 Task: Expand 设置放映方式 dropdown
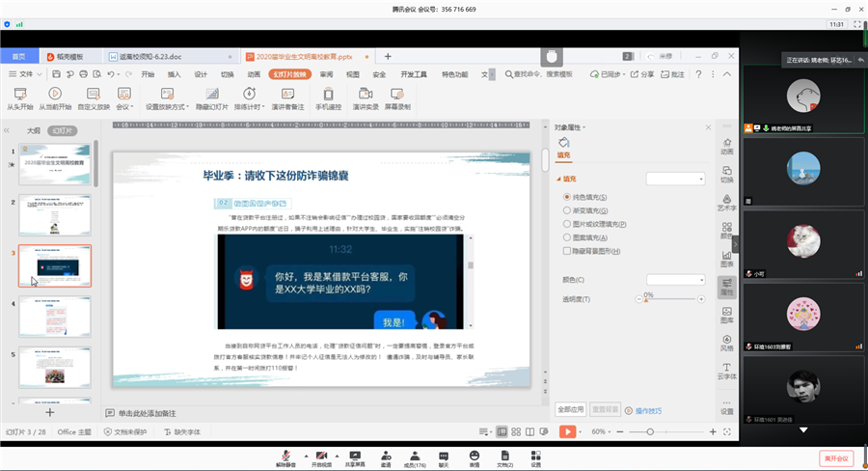[167, 107]
